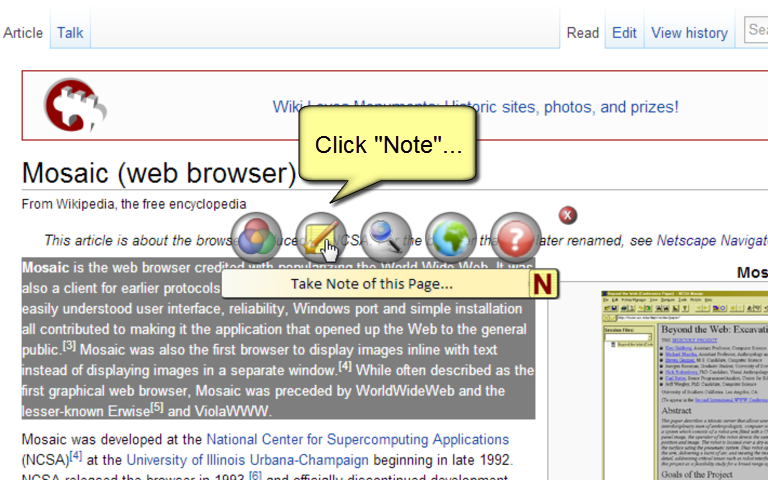The width and height of the screenshot is (768, 480).
Task: Click the 'Mosaic (web browser)' page heading
Action: (x=159, y=173)
